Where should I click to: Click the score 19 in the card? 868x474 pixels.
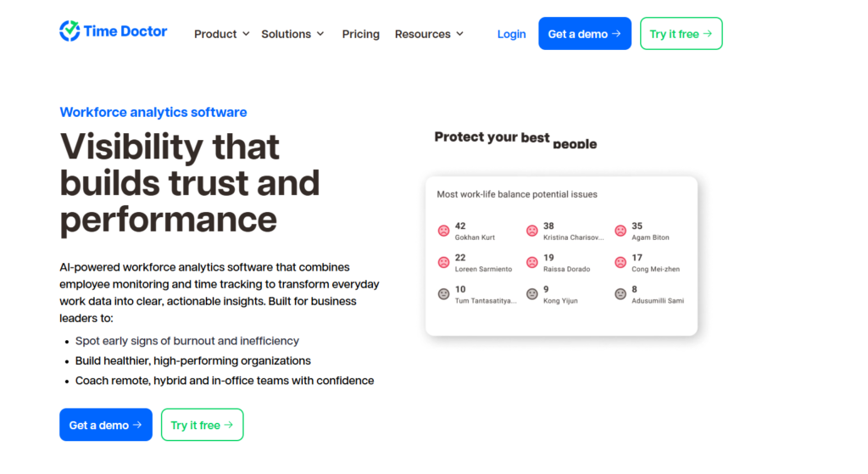click(548, 258)
